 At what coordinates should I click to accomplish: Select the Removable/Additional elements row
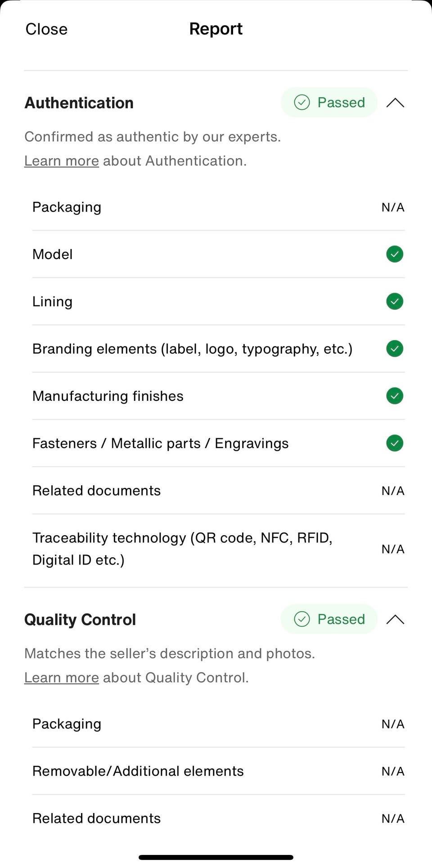[x=218, y=771]
